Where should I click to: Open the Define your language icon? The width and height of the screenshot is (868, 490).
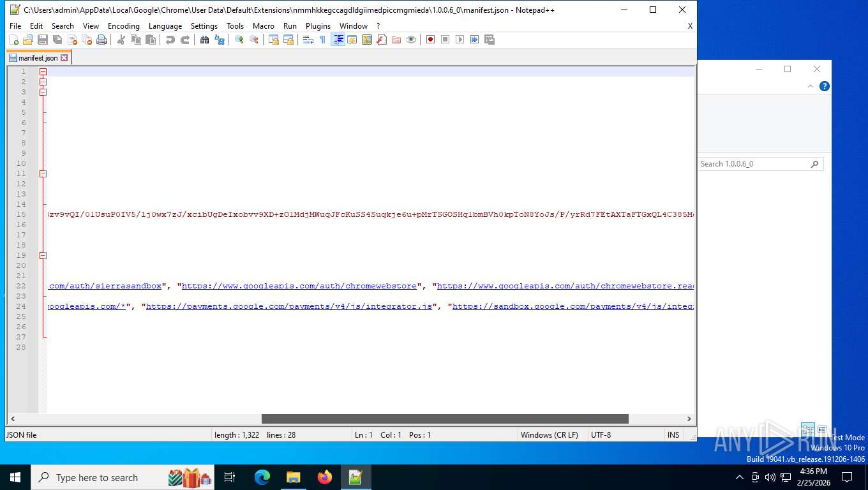click(x=352, y=40)
